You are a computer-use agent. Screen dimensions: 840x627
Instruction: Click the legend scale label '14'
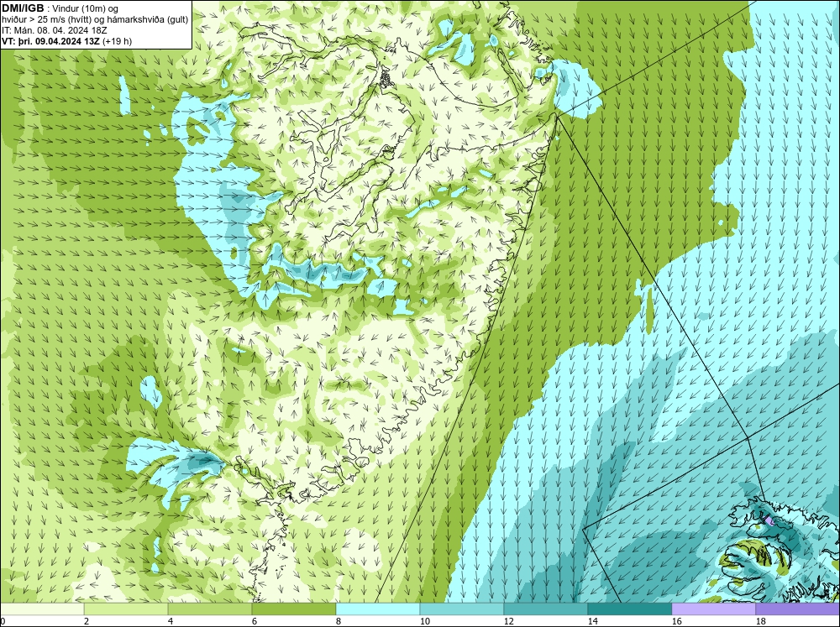592,621
